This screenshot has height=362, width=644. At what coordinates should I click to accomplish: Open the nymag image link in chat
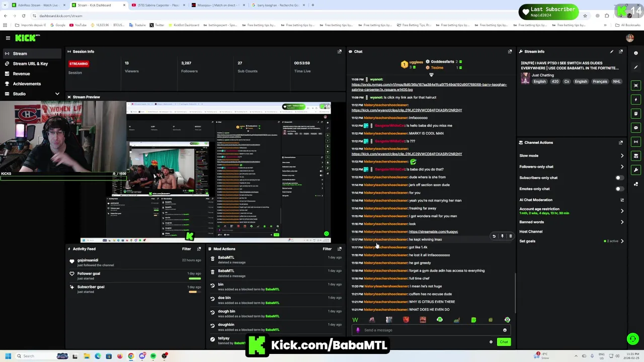click(x=429, y=87)
